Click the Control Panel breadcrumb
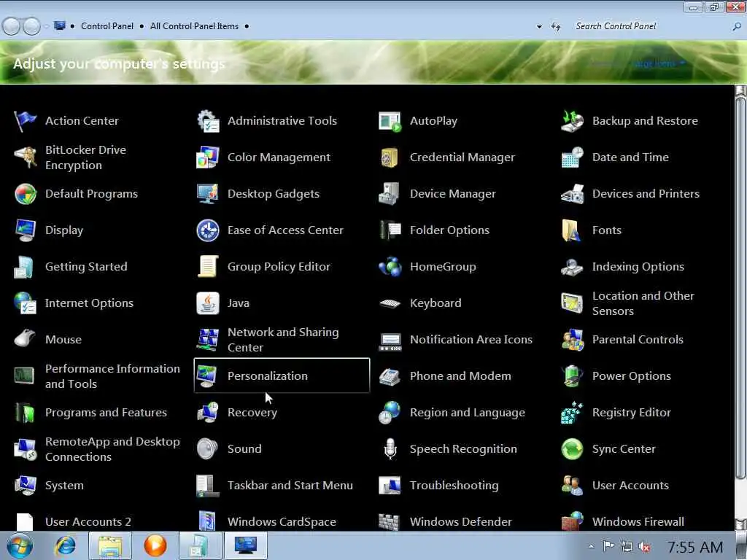This screenshot has width=747, height=560. click(107, 26)
